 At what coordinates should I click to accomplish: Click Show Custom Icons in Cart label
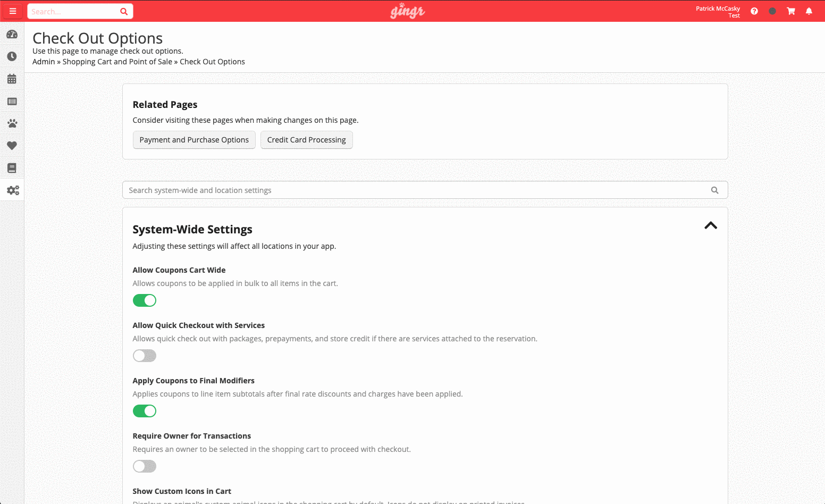point(182,491)
